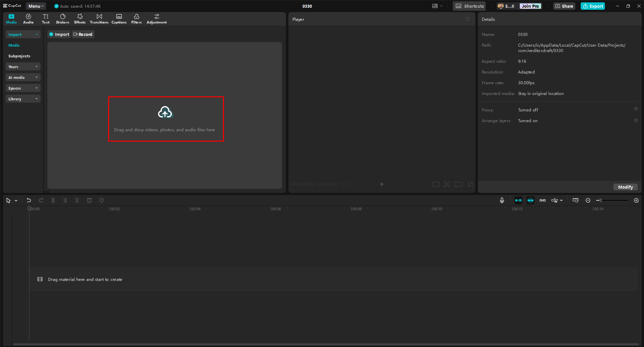The image size is (644, 347).
Task: Open preview axis options dropdown arrow
Action: 561,200
